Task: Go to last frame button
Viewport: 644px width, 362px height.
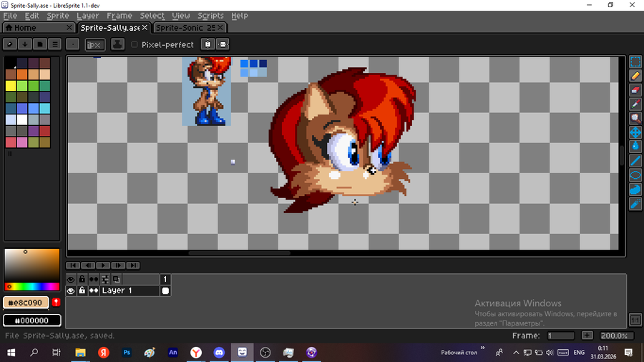Action: click(132, 265)
